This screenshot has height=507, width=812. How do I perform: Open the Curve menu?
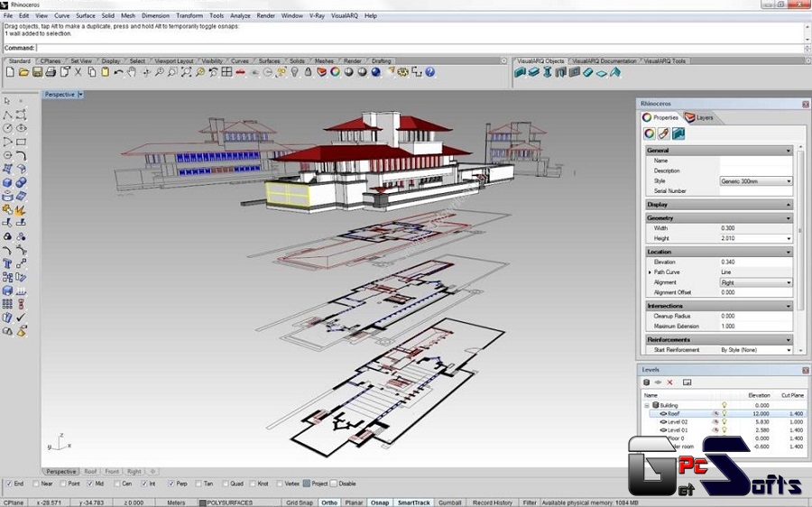[x=61, y=15]
